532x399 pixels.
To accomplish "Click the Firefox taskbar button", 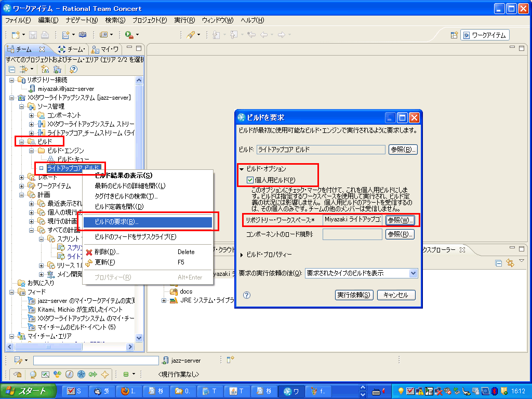I will 129,391.
